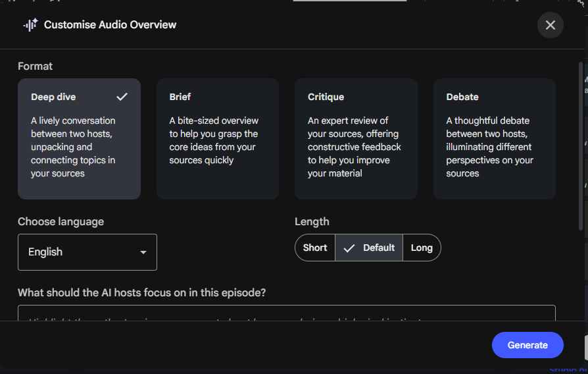Set length to Long
Viewport: 588px width, 374px height.
[422, 248]
